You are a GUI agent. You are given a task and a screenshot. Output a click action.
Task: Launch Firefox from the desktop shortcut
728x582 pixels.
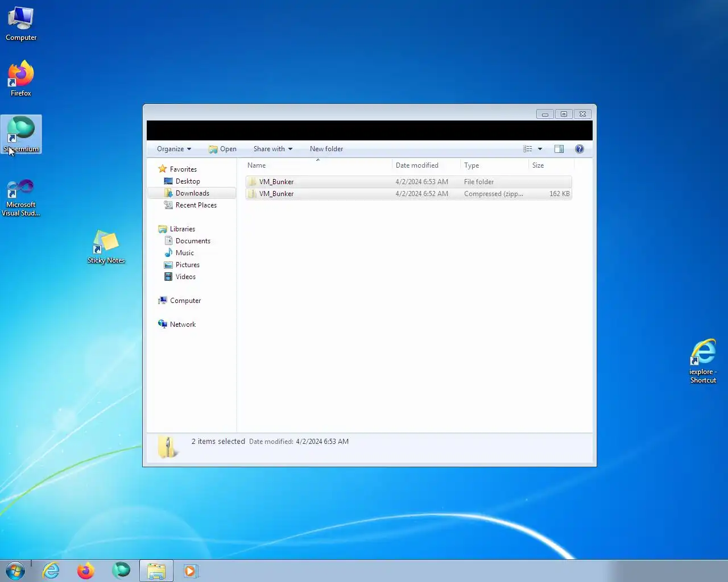(21, 78)
